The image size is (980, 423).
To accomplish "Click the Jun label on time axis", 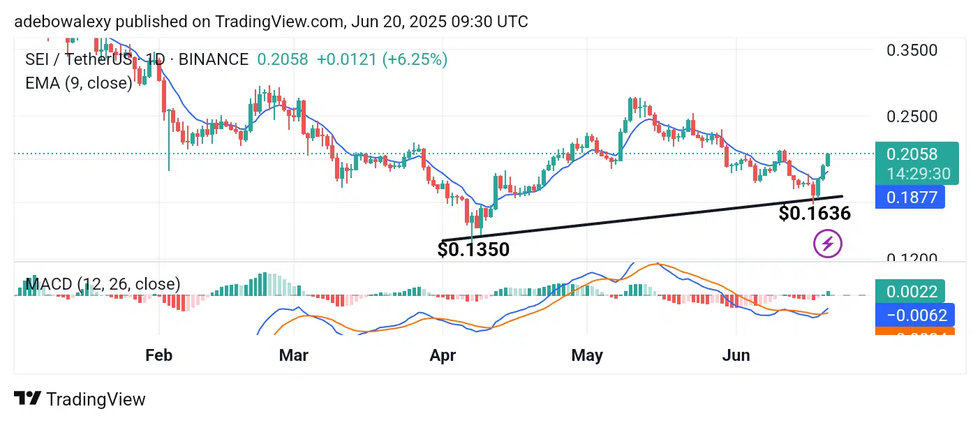I will pyautogui.click(x=736, y=355).
